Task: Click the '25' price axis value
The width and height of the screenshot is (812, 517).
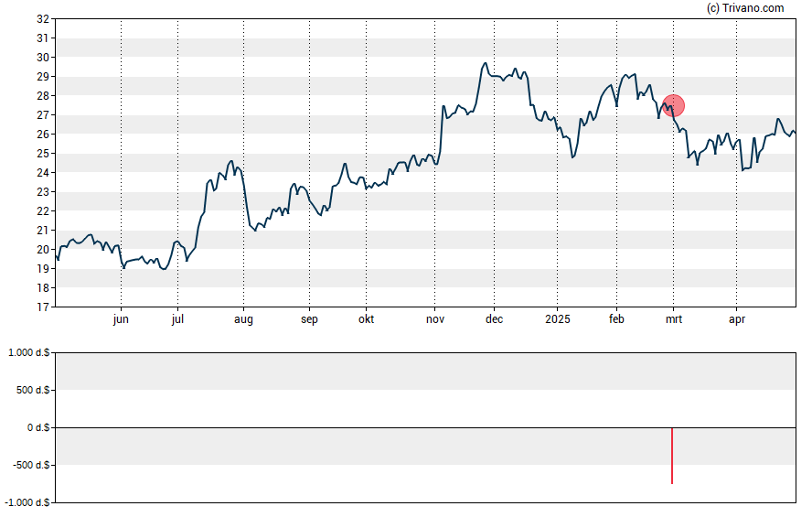Action: click(43, 154)
